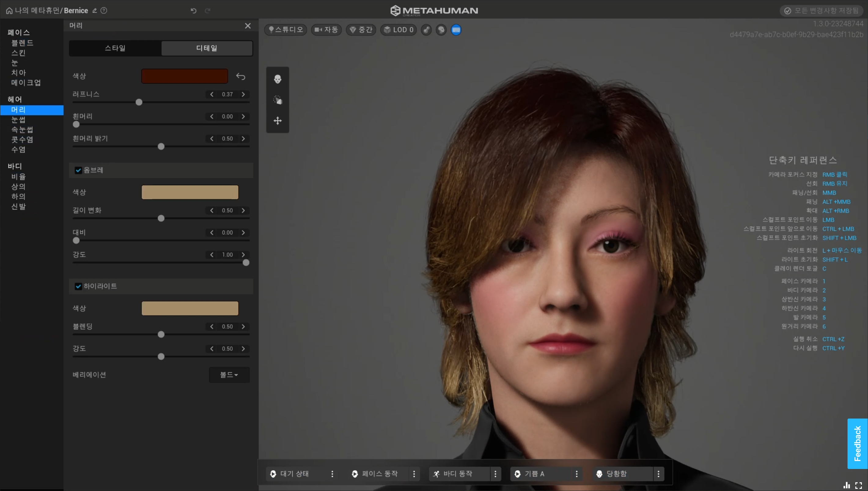The height and width of the screenshot is (491, 868).
Task: Select the sculpt tool icon
Action: [278, 100]
